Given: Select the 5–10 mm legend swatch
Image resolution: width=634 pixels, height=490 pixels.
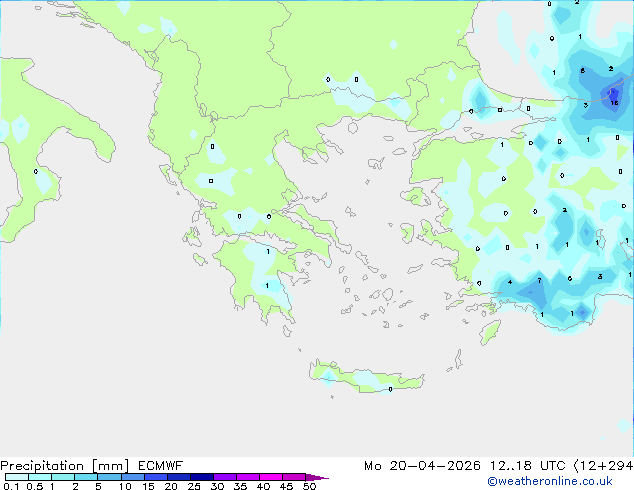Looking at the screenshot, I should pos(109,477).
